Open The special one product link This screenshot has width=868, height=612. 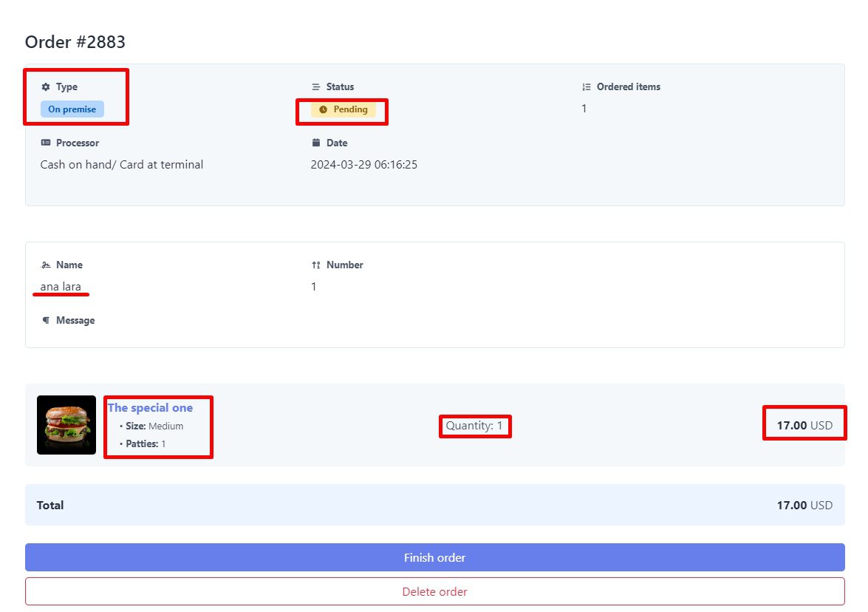151,408
